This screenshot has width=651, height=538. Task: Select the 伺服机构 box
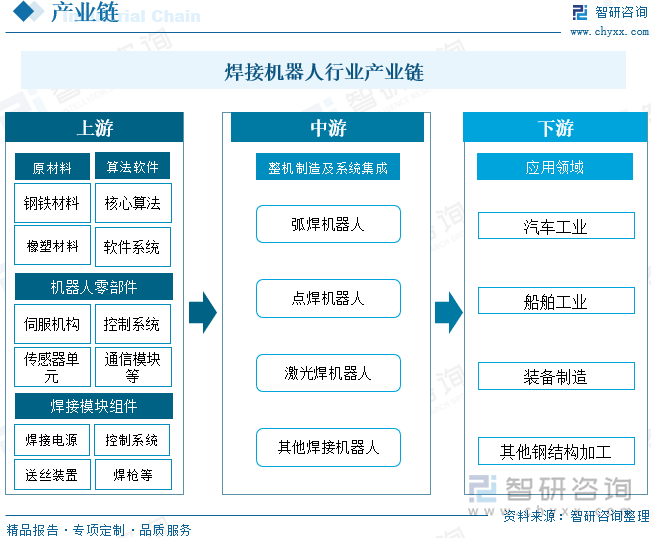tap(52, 324)
